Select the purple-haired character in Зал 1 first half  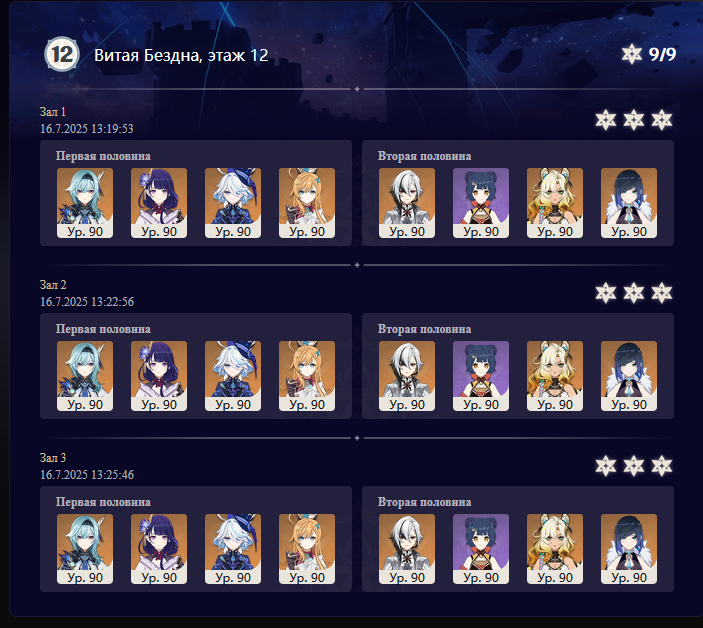pos(159,203)
